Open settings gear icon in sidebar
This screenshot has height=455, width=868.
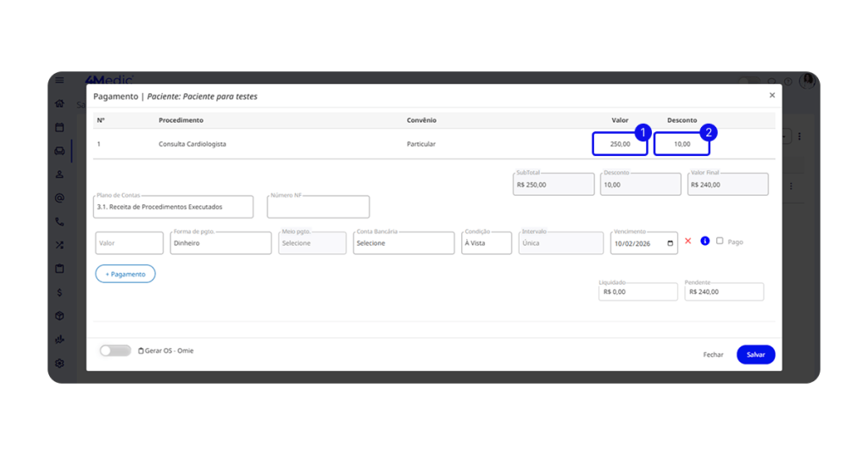pyautogui.click(x=59, y=363)
